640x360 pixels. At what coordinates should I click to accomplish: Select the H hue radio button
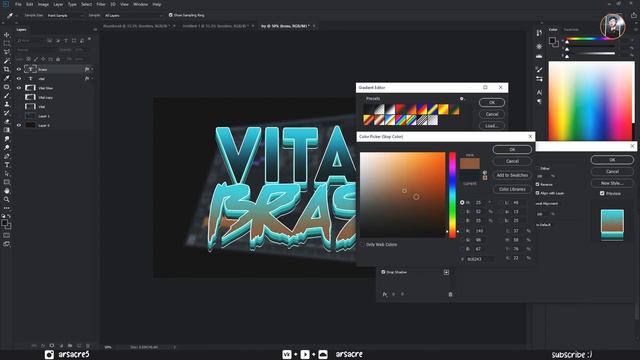(462, 202)
